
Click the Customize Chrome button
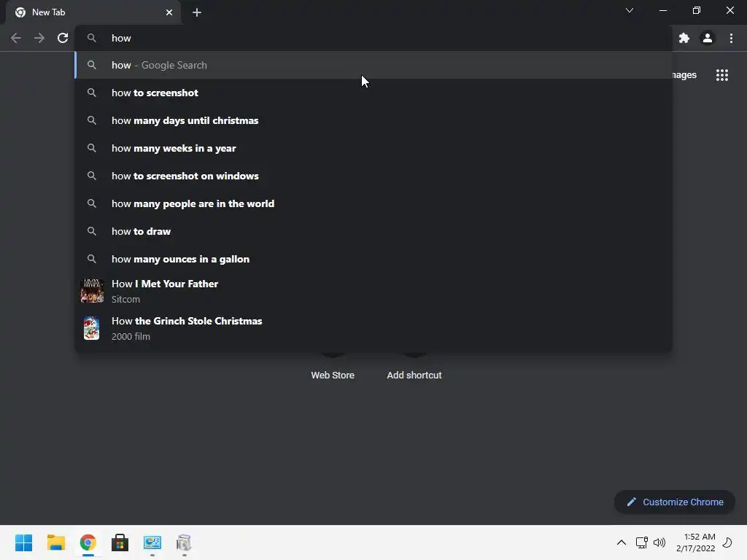tap(675, 502)
